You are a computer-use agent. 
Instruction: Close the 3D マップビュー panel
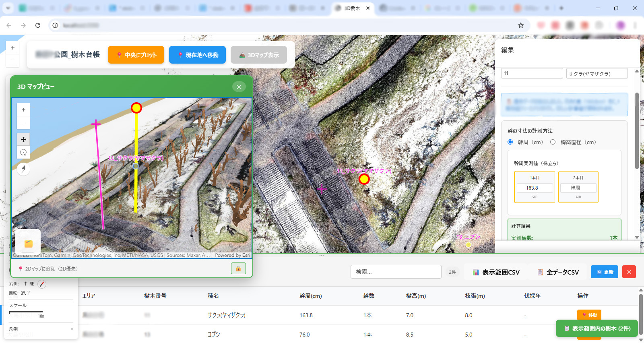click(x=239, y=87)
